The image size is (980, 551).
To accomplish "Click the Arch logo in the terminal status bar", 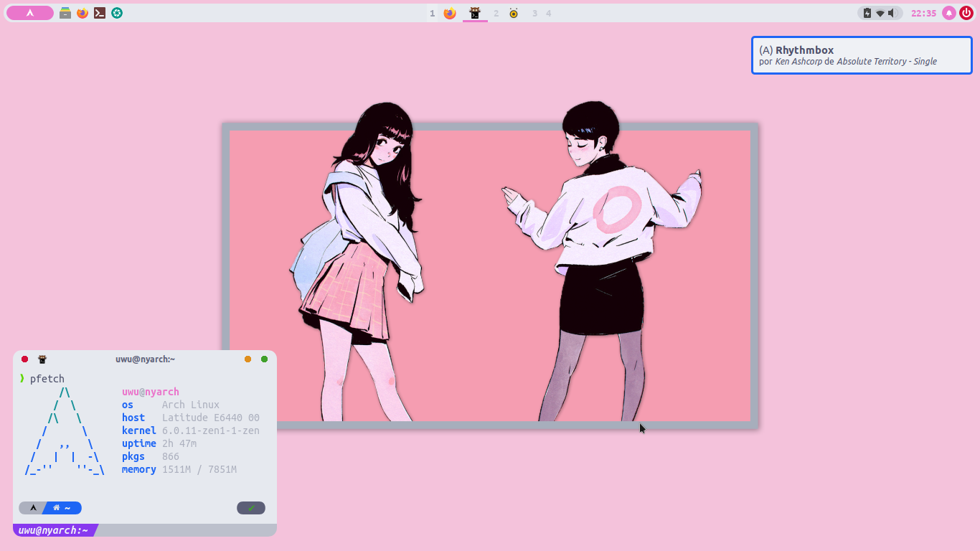I will pos(33,507).
